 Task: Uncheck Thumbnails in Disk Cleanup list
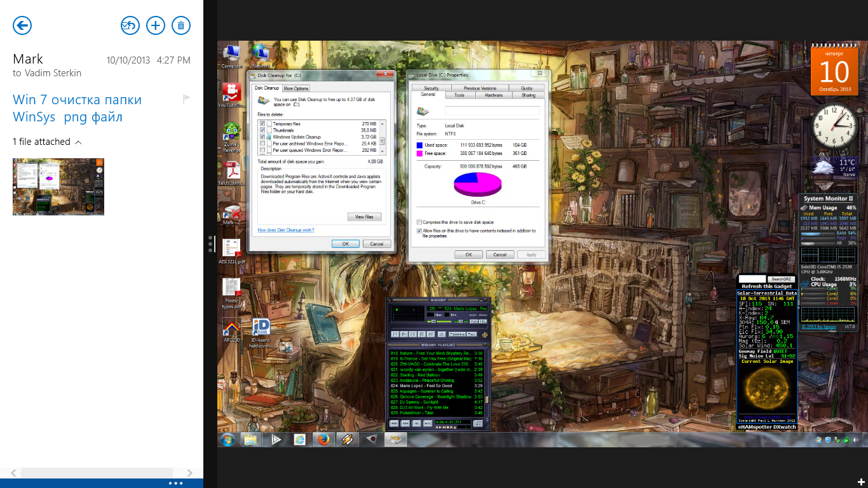tap(262, 130)
